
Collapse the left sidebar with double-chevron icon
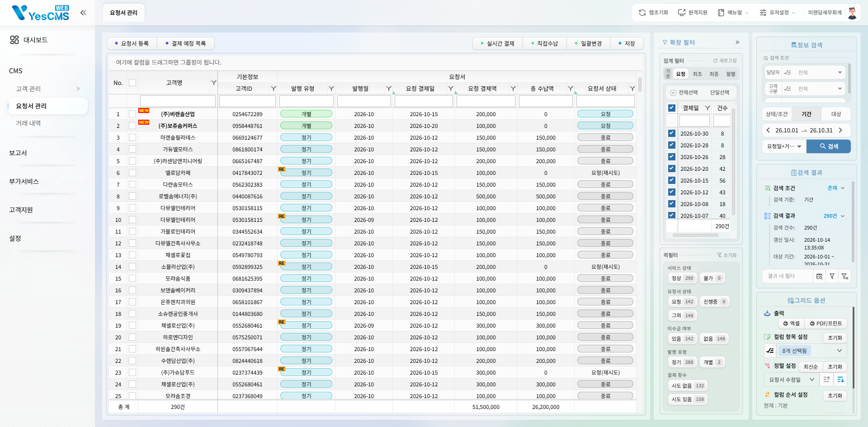(83, 13)
